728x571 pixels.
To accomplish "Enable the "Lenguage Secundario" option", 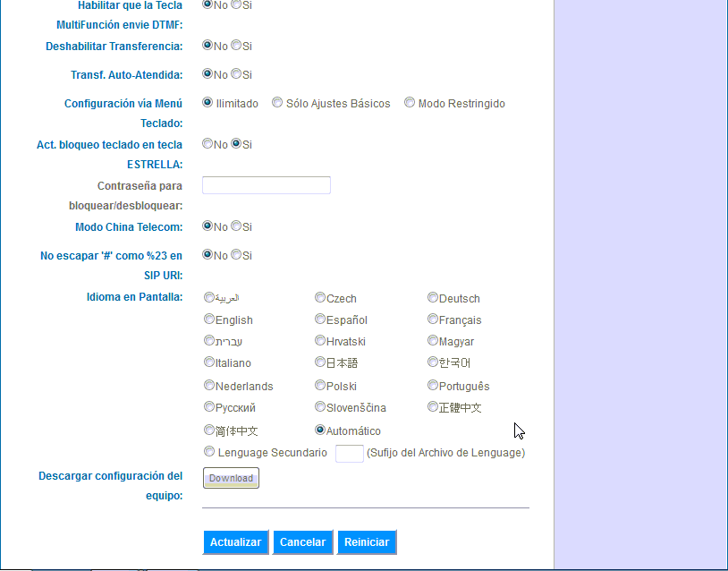I will pos(208,450).
